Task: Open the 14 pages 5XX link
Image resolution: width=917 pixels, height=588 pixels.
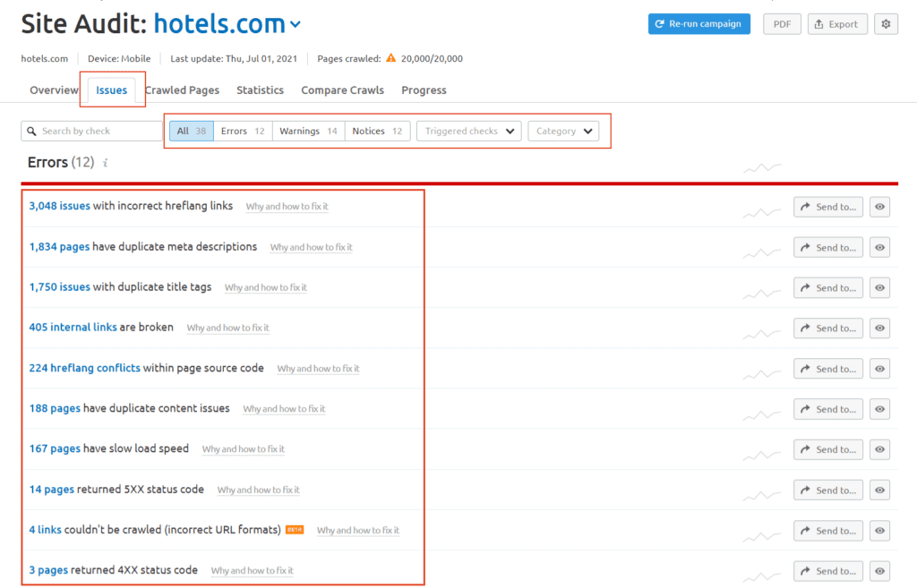Action: tap(51, 490)
